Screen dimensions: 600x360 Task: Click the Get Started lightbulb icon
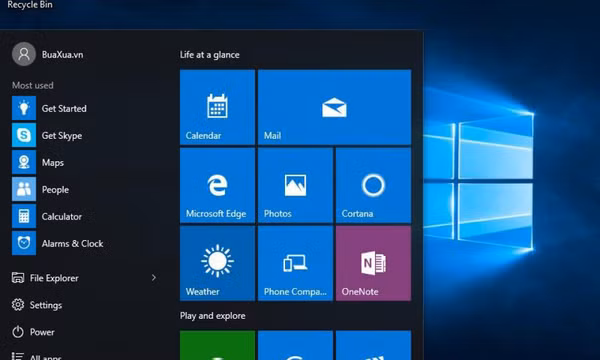click(x=24, y=108)
